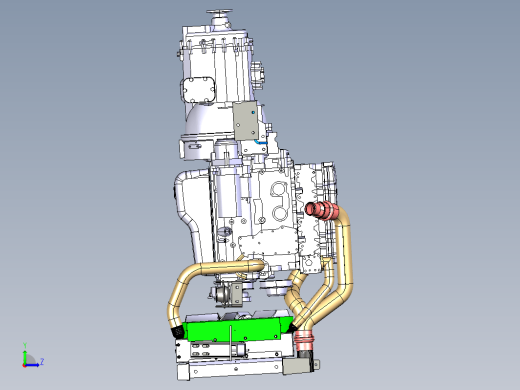Select the grey bracket plate on upper housing
The width and height of the screenshot is (520, 390).
tap(246, 120)
